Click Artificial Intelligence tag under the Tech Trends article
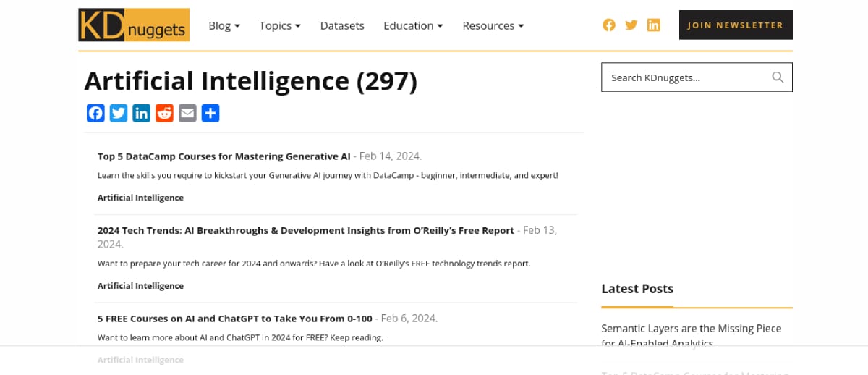 click(140, 286)
